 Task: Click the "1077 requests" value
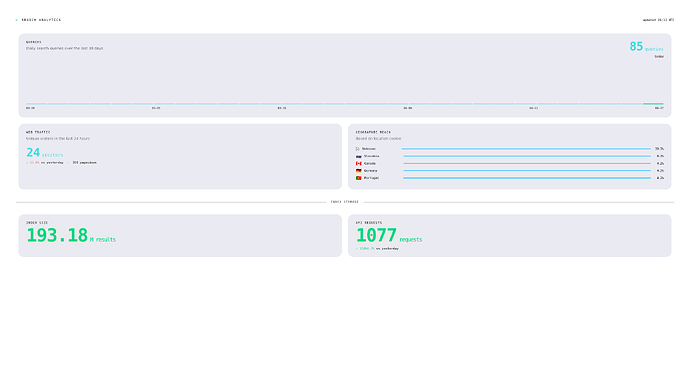(x=389, y=235)
